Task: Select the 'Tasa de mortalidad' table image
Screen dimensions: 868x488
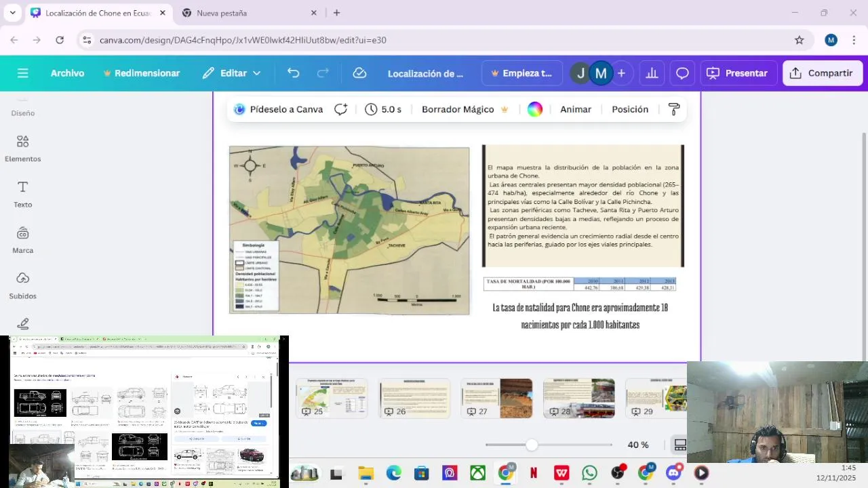Action: point(580,284)
